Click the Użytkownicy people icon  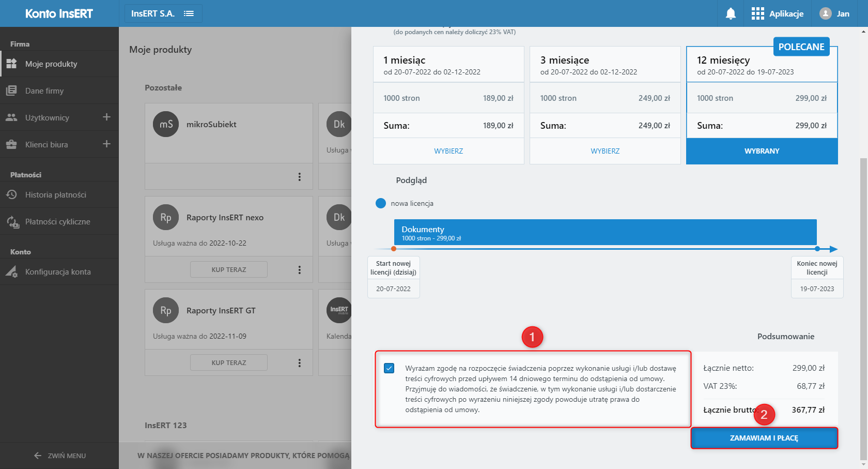(11, 117)
